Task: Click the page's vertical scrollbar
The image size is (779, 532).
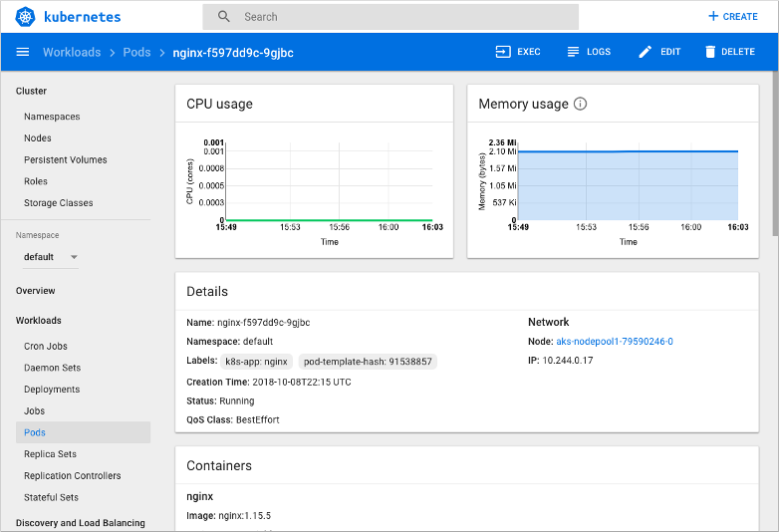Action: pyautogui.click(x=774, y=149)
